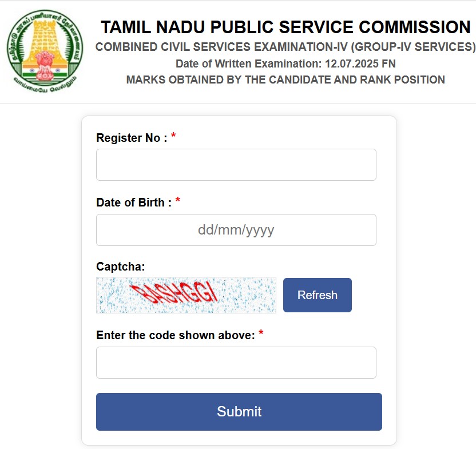Open the Date of Birth date picker field

[x=236, y=229]
